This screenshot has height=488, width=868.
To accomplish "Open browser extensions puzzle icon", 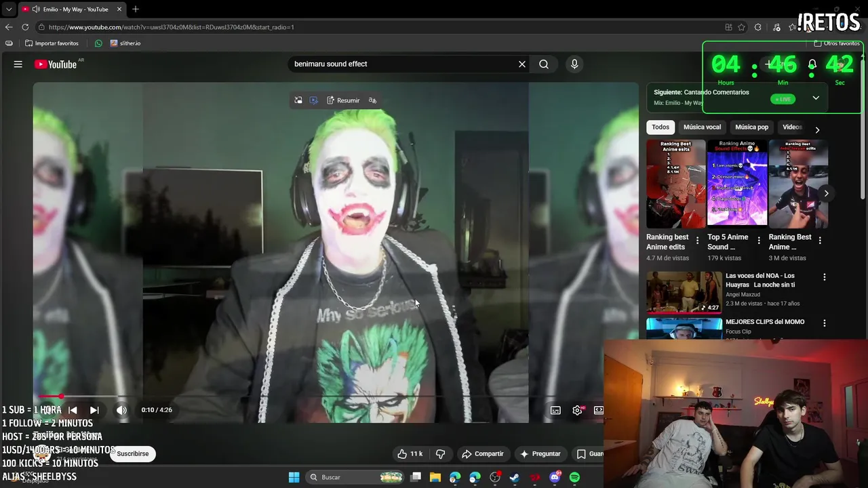I will click(758, 27).
